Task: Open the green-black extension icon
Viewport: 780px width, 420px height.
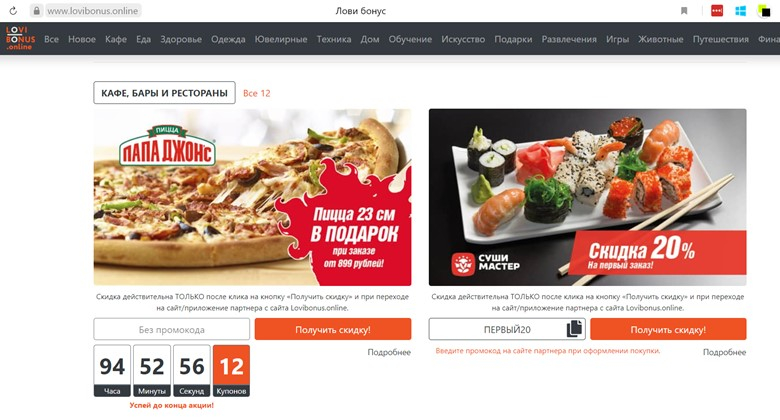Action: [764, 10]
